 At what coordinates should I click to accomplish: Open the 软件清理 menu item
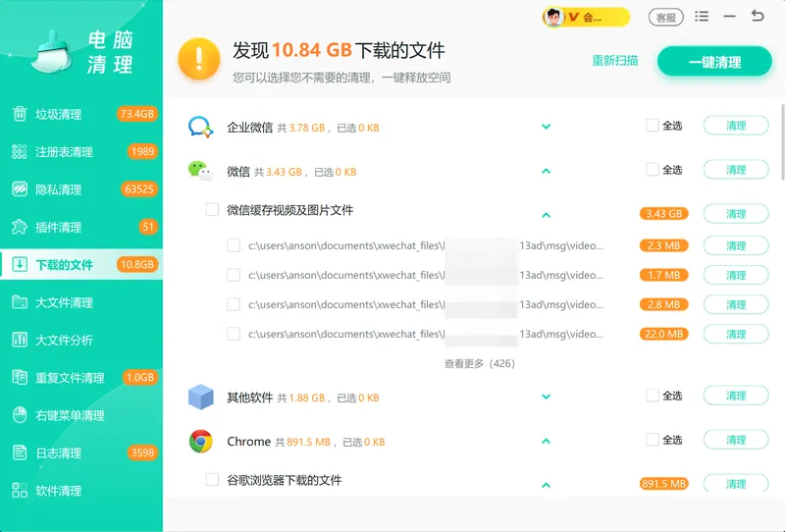(81, 491)
